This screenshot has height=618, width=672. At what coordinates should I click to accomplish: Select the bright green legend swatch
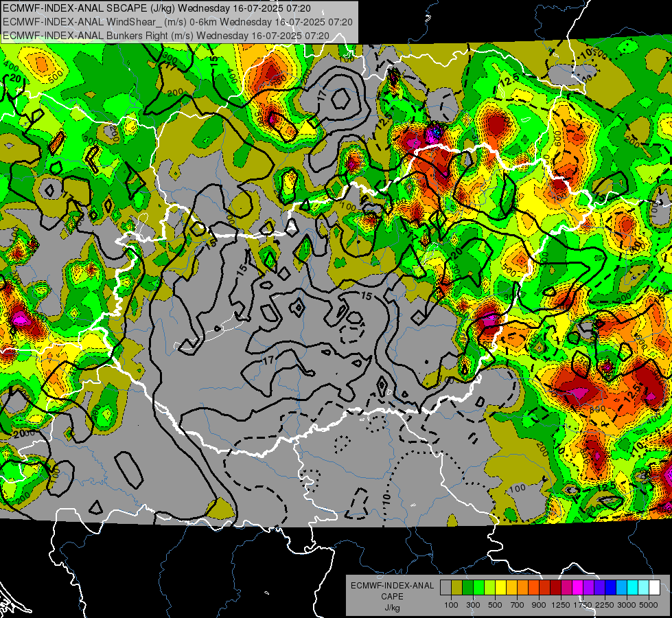[478, 588]
